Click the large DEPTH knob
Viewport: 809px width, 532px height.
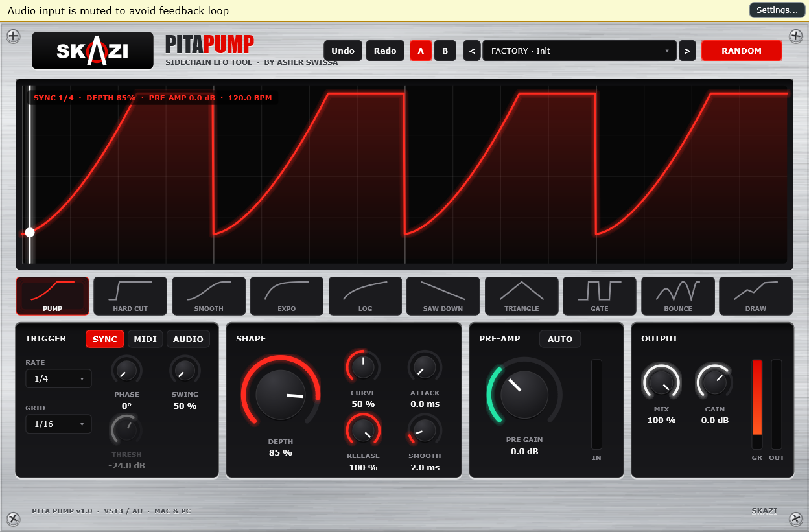coord(280,395)
